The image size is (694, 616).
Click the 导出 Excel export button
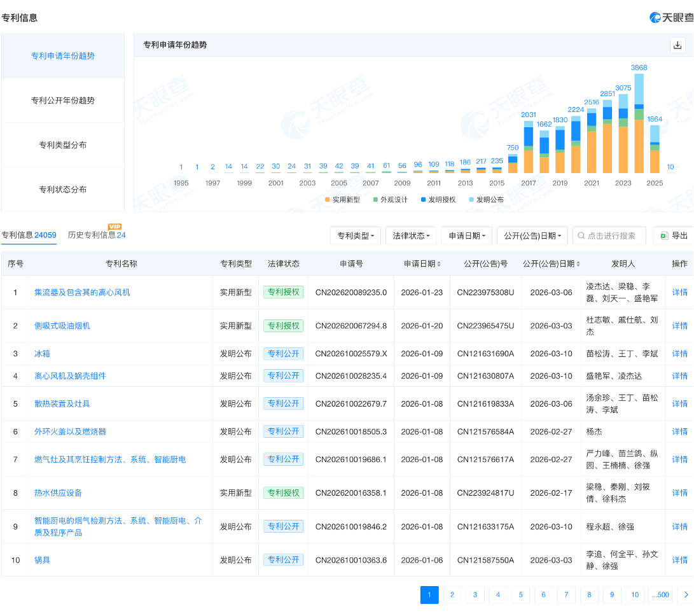point(673,235)
